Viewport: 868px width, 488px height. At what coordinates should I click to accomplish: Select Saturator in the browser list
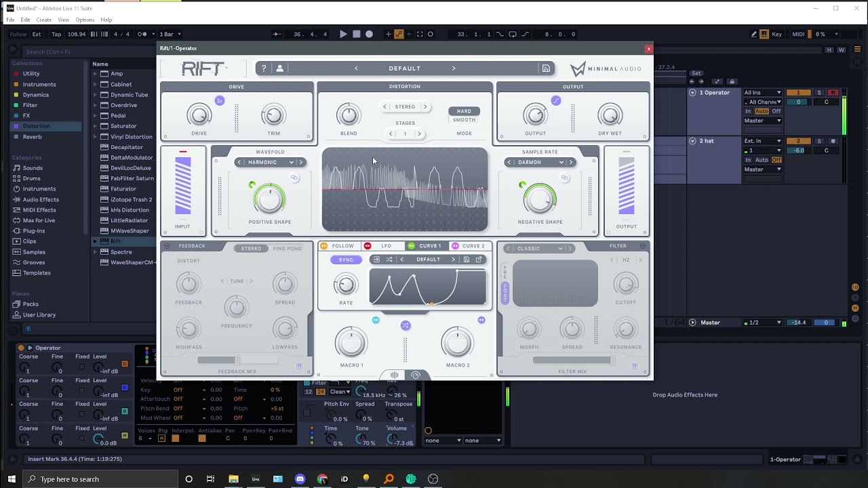pyautogui.click(x=123, y=126)
